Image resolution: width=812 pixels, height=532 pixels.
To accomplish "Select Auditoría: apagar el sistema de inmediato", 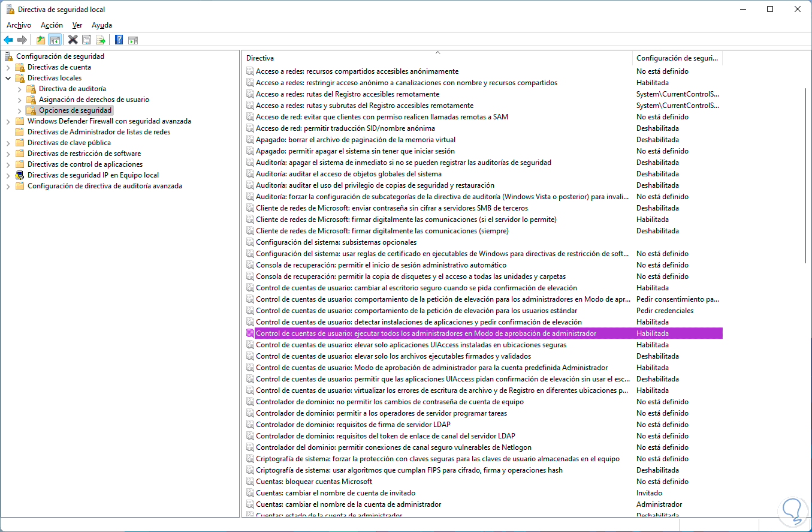I will 404,163.
